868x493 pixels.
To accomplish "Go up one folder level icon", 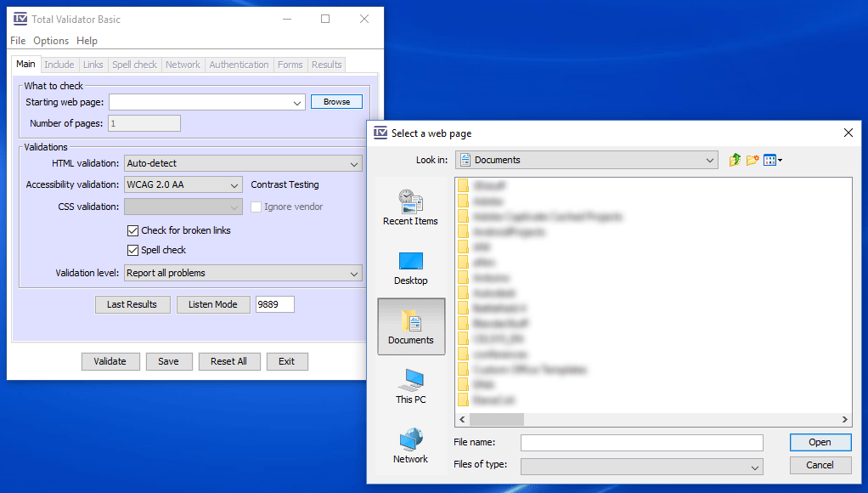I will coord(735,160).
